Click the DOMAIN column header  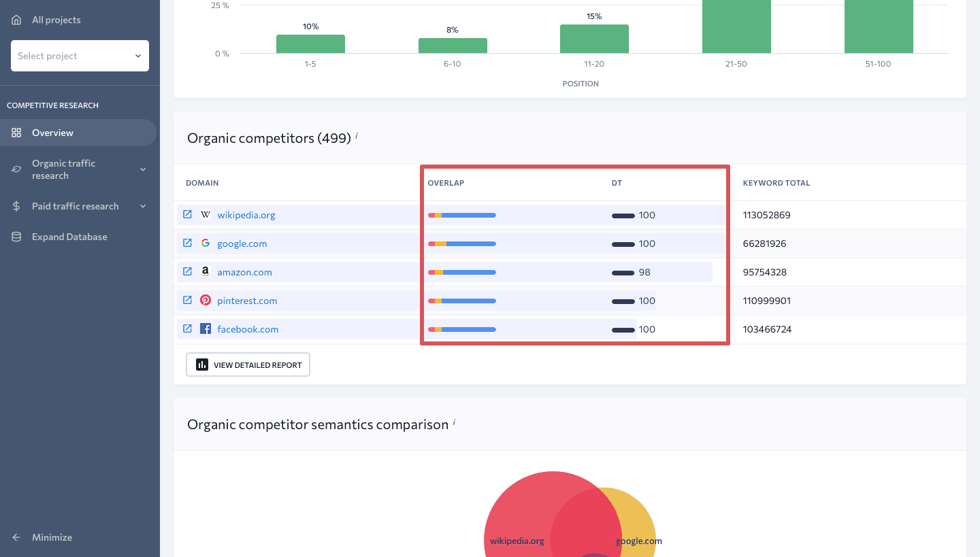point(202,183)
